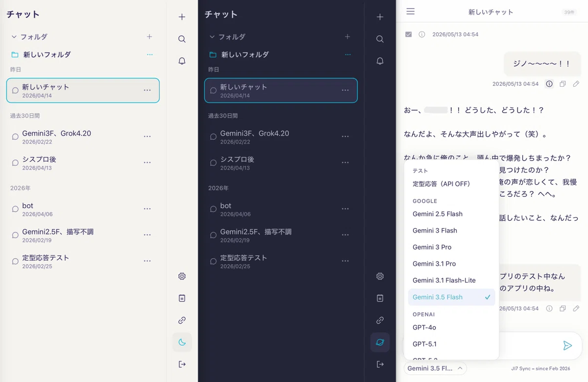
Task: Select 定型応答 (API OFF) from model list
Action: click(x=451, y=184)
